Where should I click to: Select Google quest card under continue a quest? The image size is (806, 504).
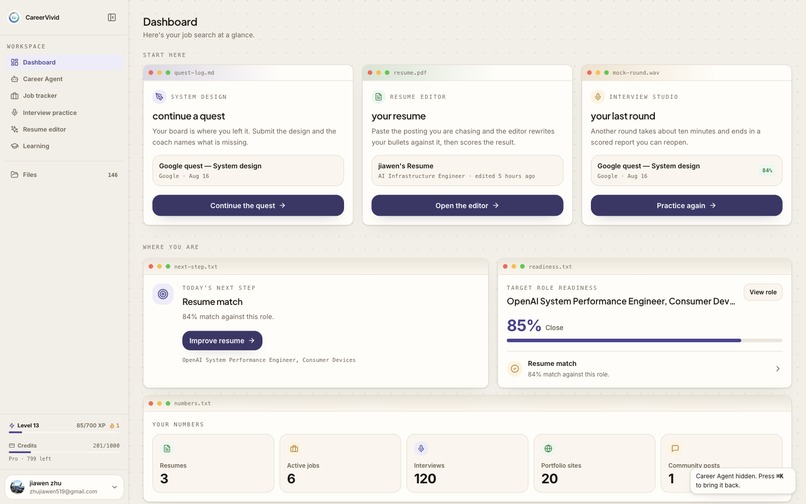pyautogui.click(x=248, y=170)
